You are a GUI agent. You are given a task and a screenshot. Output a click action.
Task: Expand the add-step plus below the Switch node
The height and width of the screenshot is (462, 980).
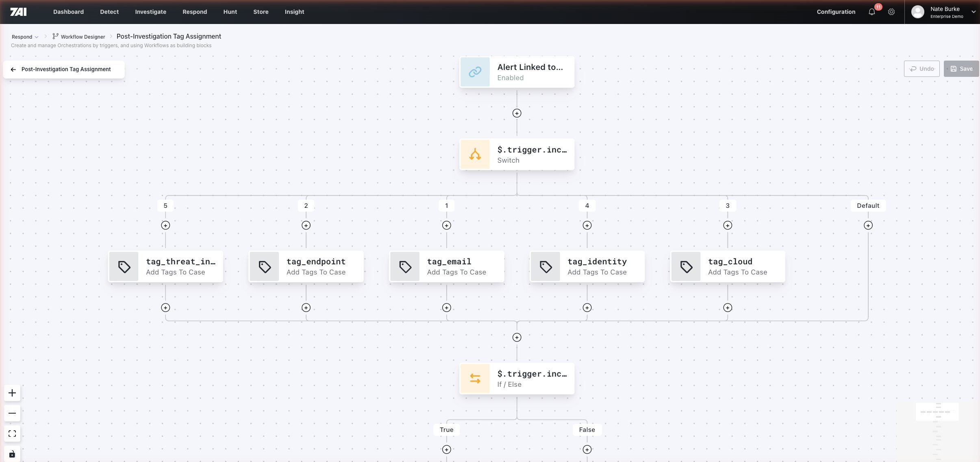coord(517,337)
